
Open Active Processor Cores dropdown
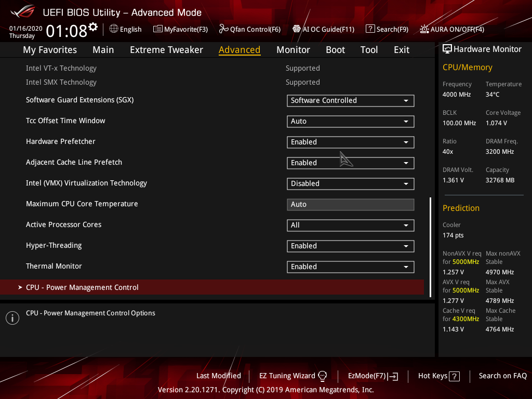351,225
